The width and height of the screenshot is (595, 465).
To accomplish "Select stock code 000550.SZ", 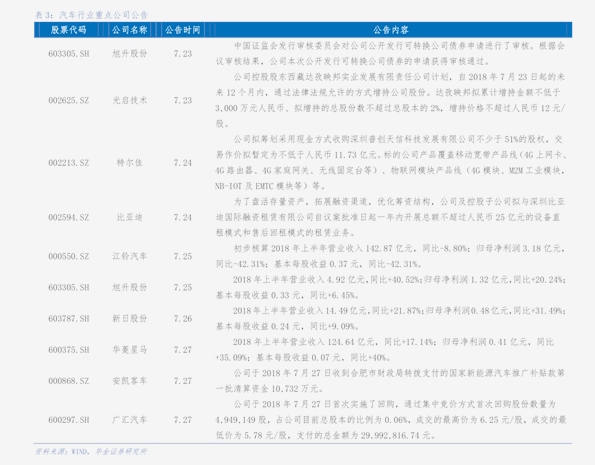I will pyautogui.click(x=69, y=257).
